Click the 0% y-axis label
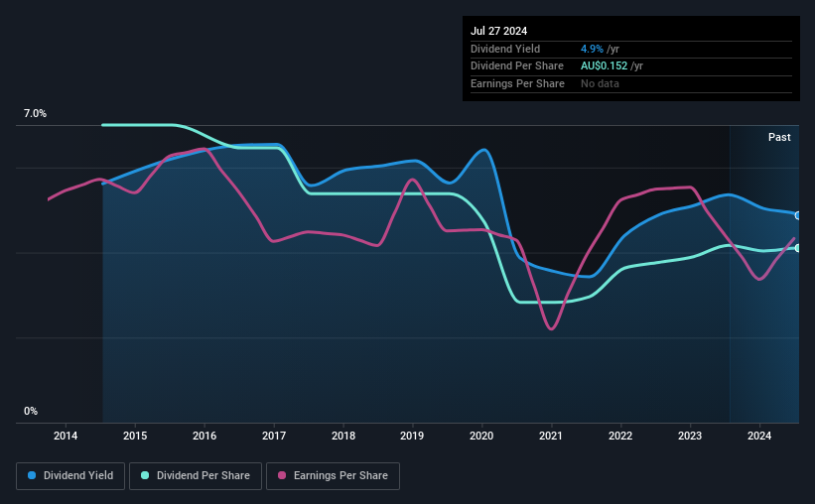Viewport: 815px width, 504px height. tap(31, 411)
